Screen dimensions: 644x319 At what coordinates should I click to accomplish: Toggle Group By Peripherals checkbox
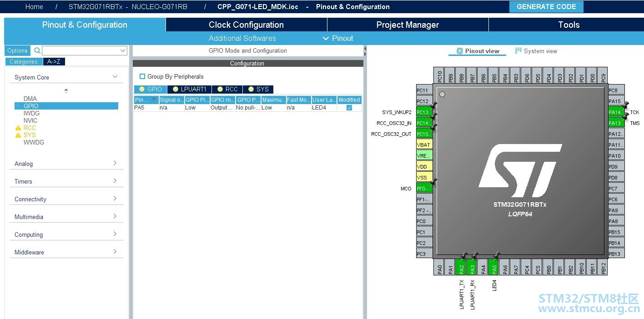click(142, 76)
